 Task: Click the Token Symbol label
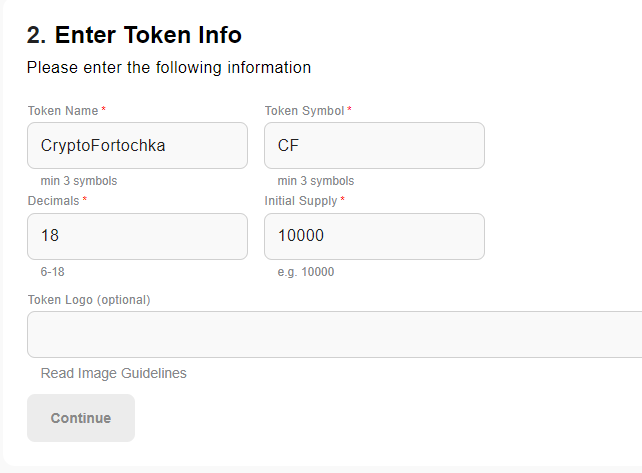point(304,110)
